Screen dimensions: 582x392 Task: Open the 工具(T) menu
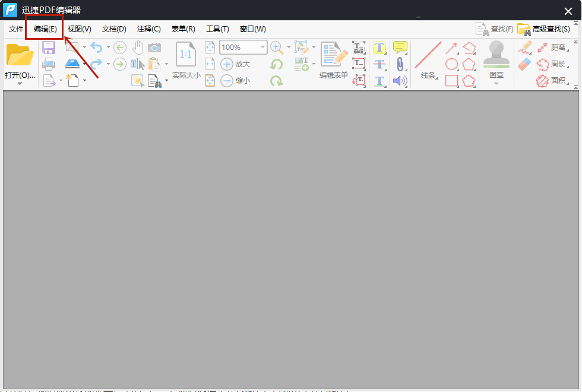click(x=217, y=29)
